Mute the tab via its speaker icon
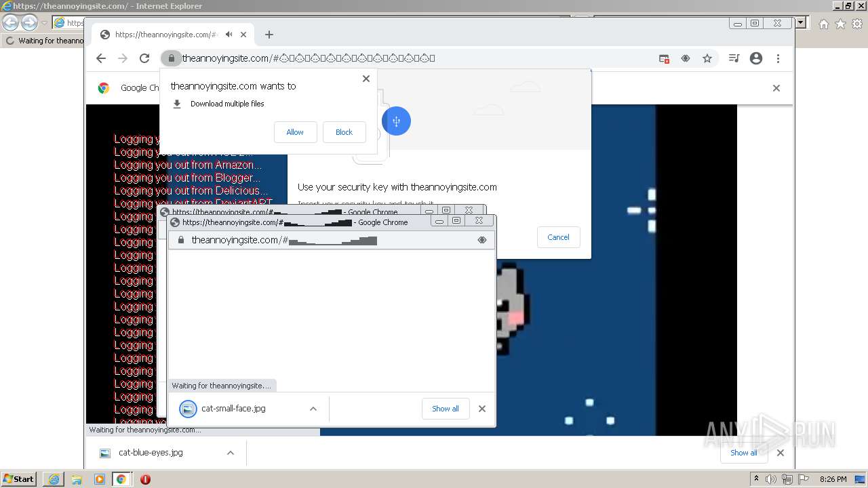This screenshot has height=488, width=868. coord(229,35)
